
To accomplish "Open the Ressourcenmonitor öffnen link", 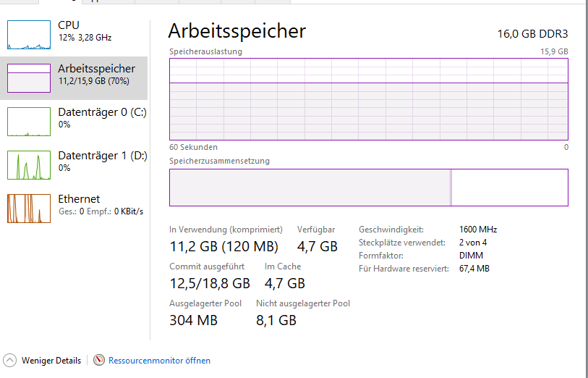I will [x=159, y=360].
